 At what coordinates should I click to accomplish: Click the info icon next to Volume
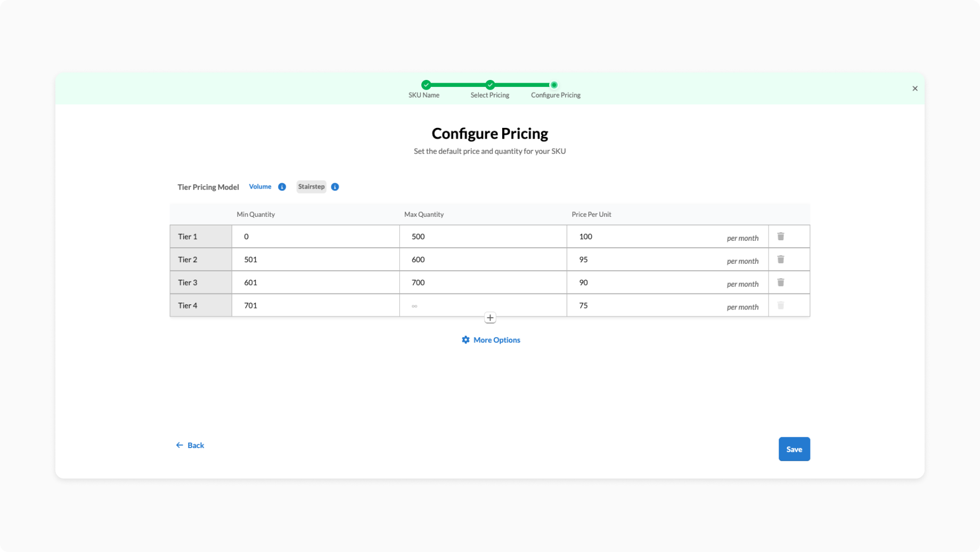click(x=282, y=187)
